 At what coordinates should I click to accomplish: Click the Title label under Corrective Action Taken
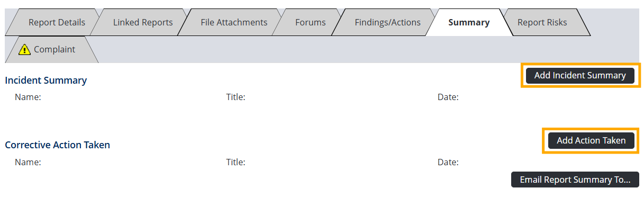pos(235,162)
